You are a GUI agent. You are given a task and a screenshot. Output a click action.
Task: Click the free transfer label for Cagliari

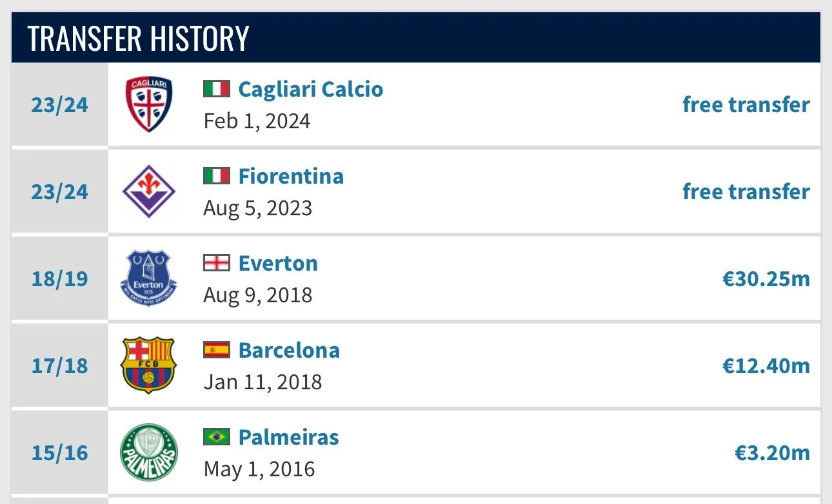click(746, 104)
